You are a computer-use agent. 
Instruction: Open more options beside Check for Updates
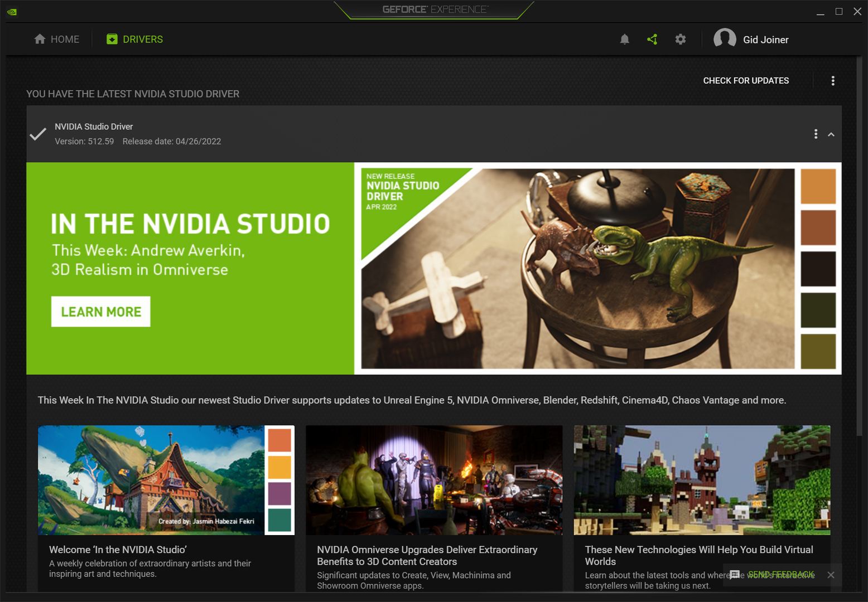click(833, 81)
